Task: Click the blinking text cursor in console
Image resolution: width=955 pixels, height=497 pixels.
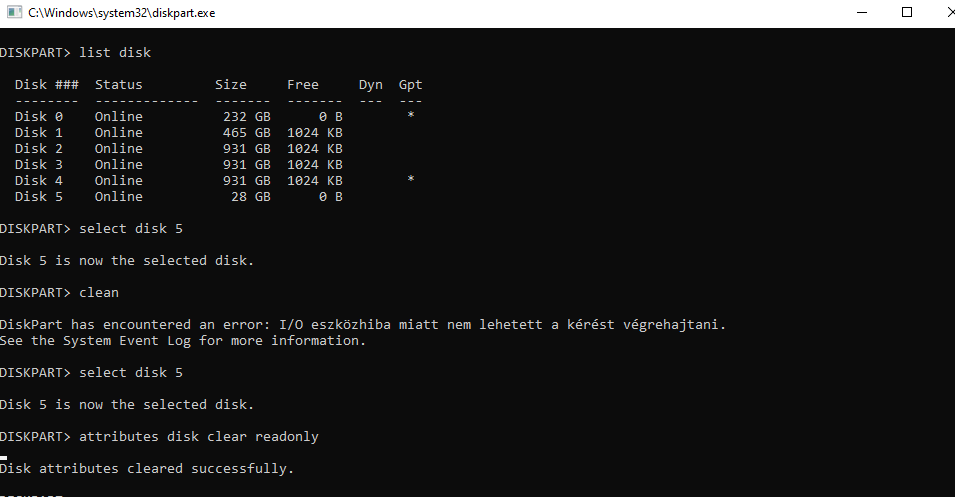Action: (4, 458)
